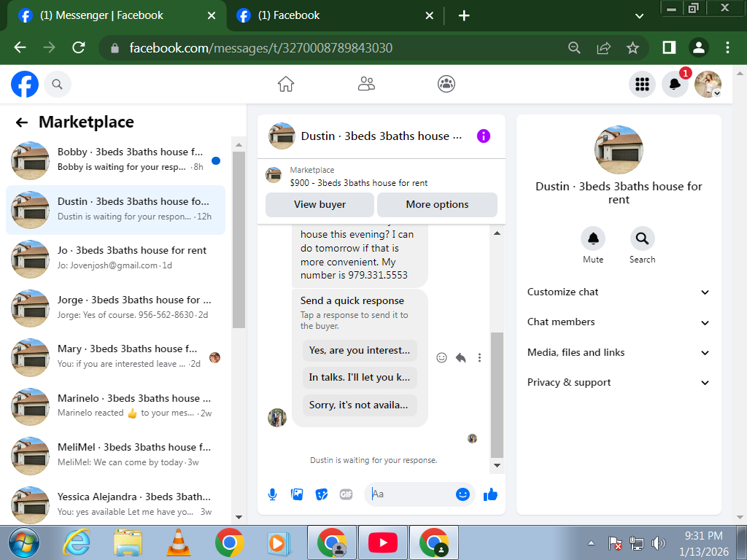Send a thumbs-up like

(490, 494)
